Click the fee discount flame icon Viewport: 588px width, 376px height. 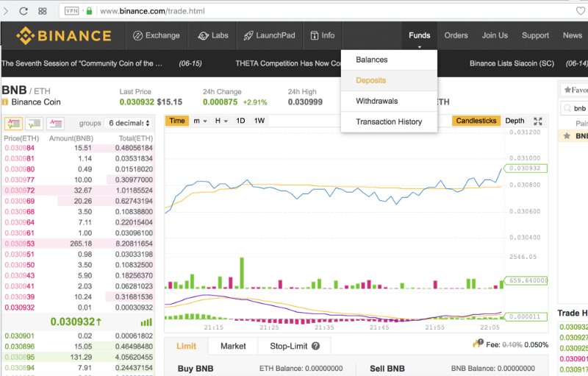pyautogui.click(x=478, y=344)
